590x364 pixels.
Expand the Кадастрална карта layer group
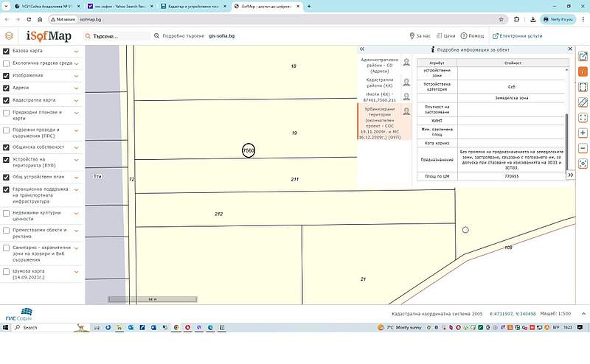coord(77,99)
